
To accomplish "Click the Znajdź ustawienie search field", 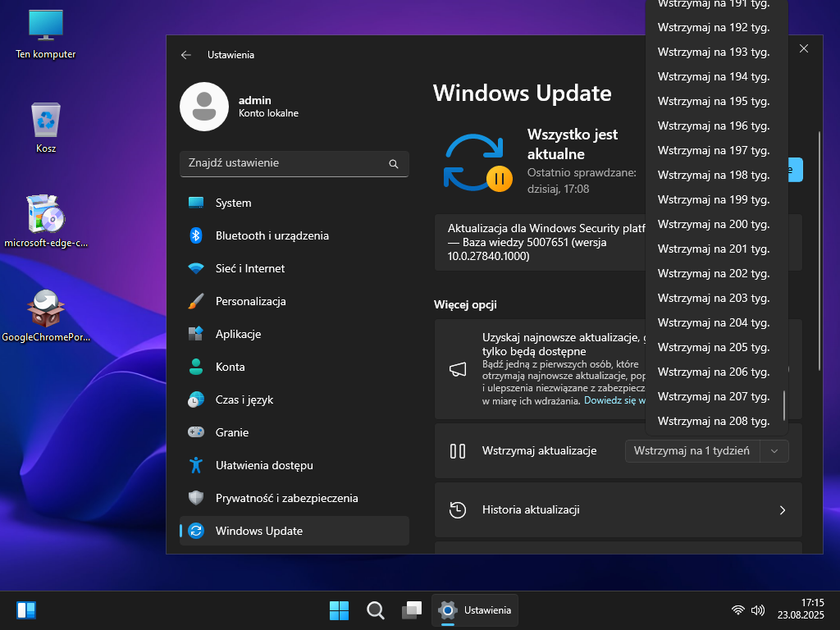I will click(283, 163).
